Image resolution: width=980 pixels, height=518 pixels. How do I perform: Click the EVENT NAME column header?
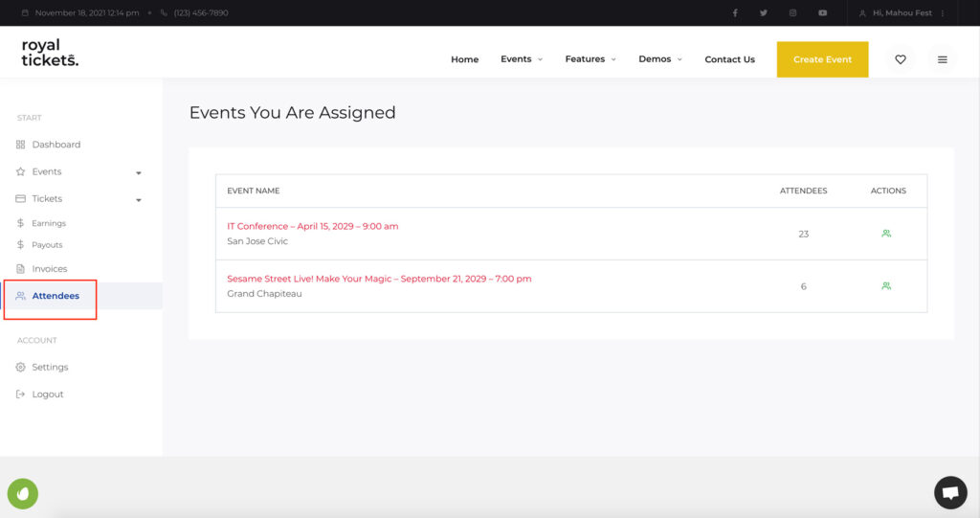tap(253, 191)
